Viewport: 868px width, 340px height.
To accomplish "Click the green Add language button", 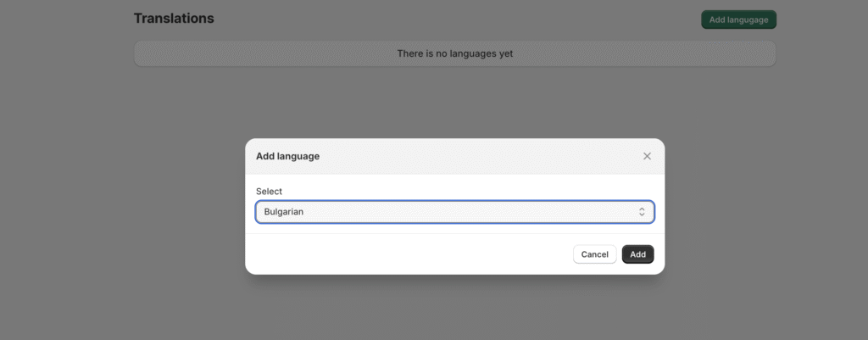I will click(x=738, y=20).
